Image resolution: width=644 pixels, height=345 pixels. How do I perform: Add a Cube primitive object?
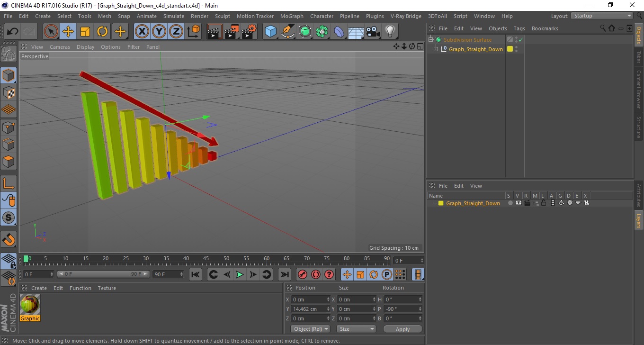coord(271,32)
